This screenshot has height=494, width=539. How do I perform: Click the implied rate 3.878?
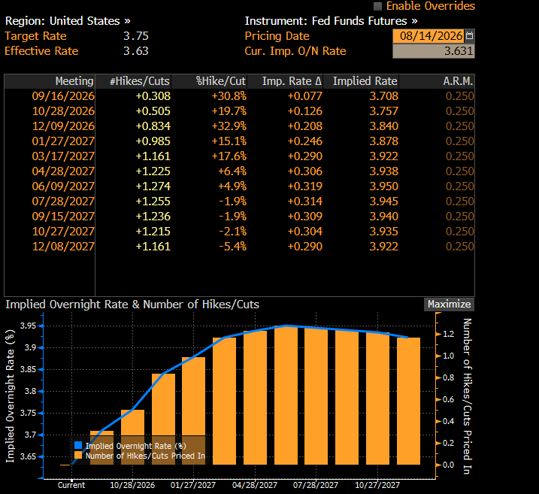(x=384, y=141)
